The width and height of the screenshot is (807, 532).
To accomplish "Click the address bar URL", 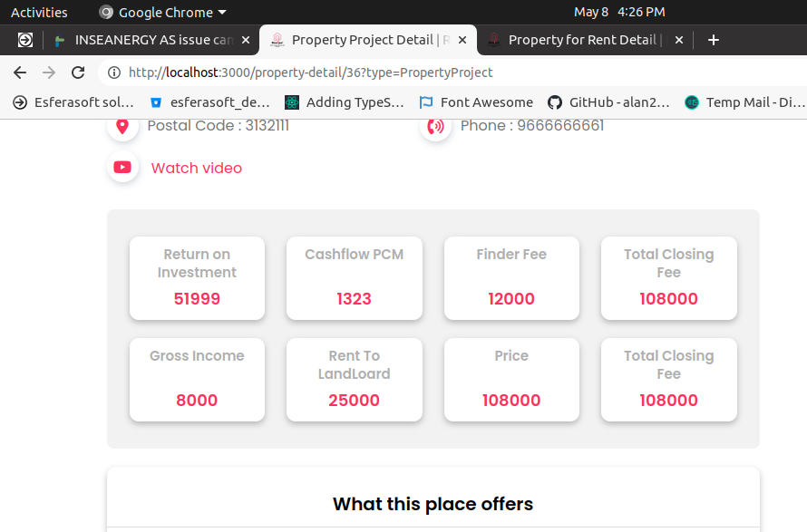I will [x=311, y=73].
